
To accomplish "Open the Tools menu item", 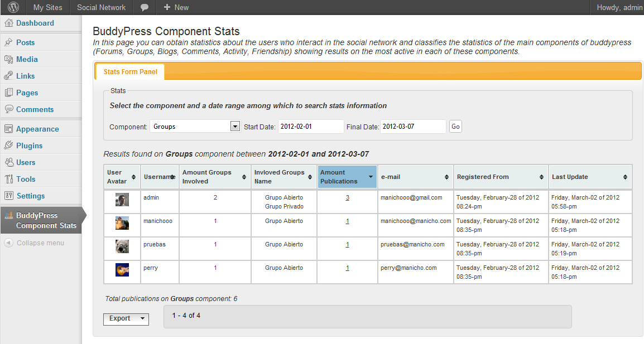I will tap(26, 179).
